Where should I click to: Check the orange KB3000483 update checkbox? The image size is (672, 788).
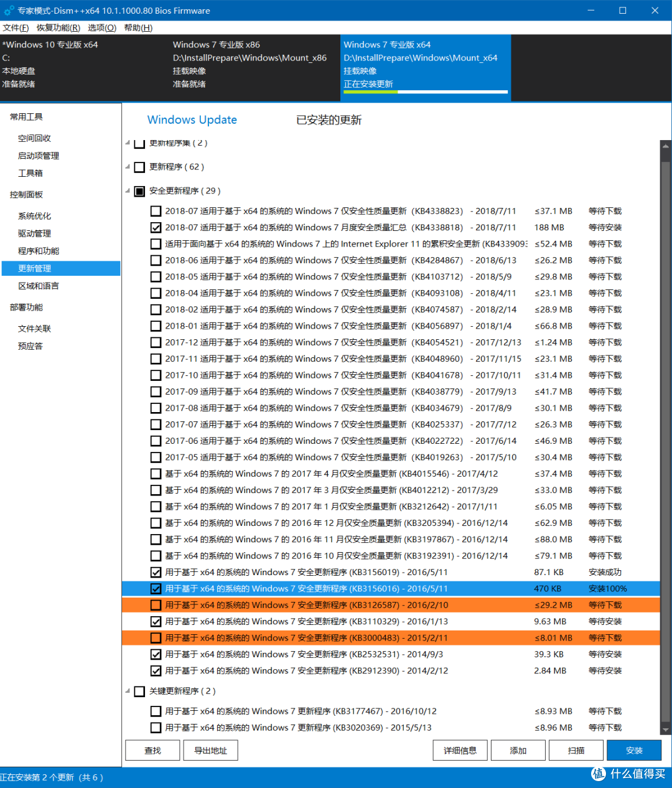coord(156,639)
